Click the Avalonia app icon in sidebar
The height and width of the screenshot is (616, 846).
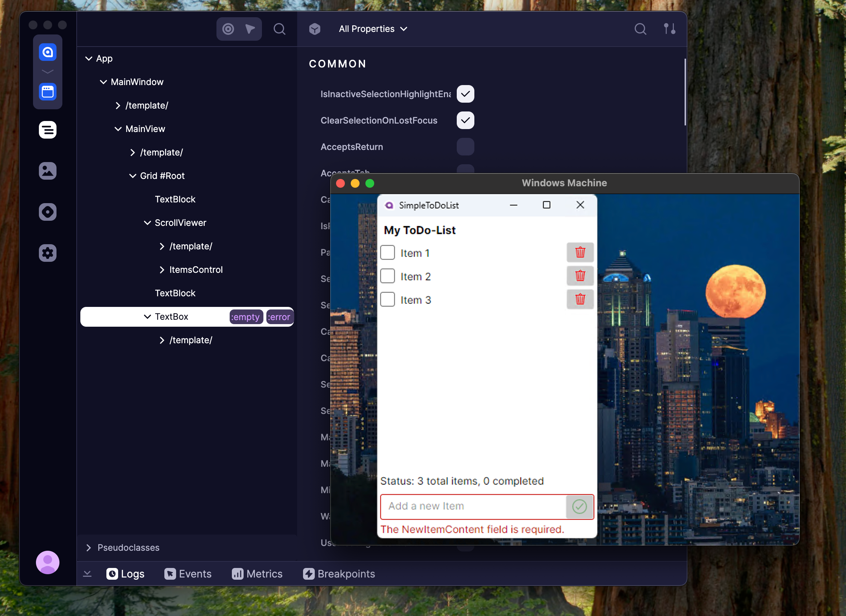pyautogui.click(x=47, y=52)
